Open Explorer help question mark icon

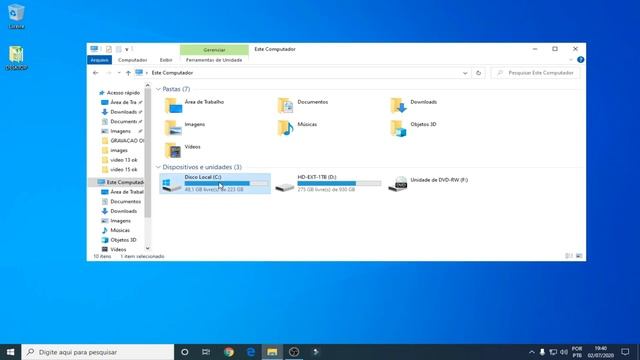(x=580, y=60)
